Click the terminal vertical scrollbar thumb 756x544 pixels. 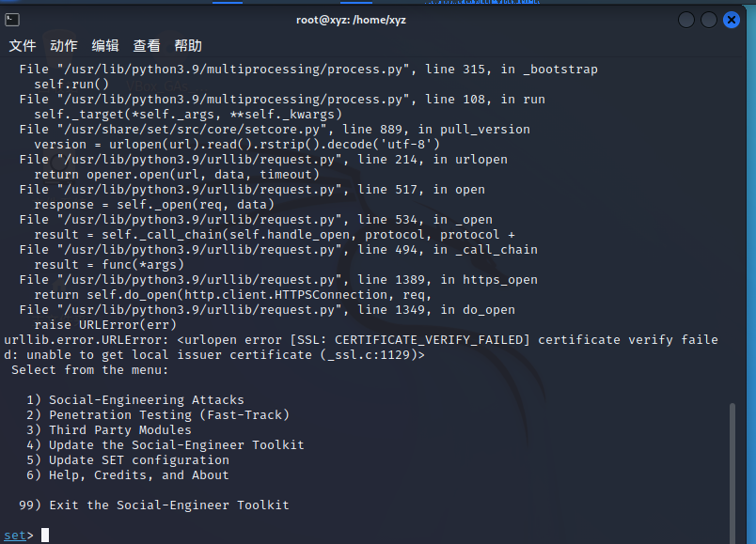click(x=732, y=474)
